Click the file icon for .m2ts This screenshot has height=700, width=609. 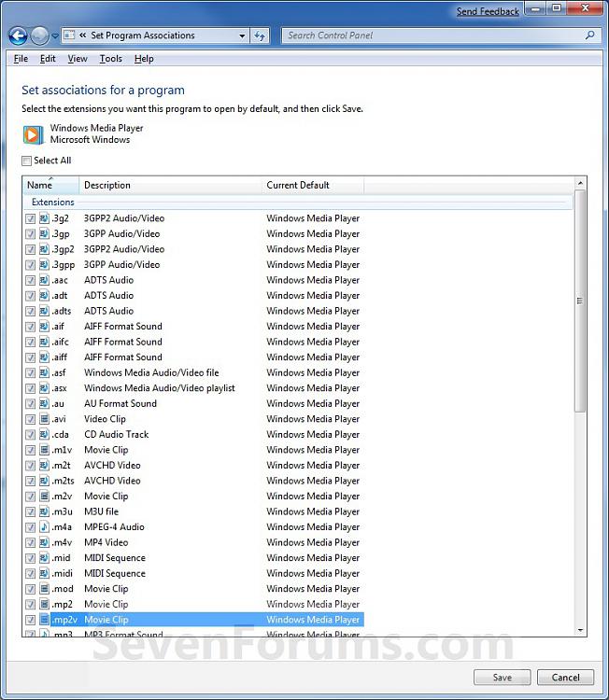pyautogui.click(x=44, y=481)
